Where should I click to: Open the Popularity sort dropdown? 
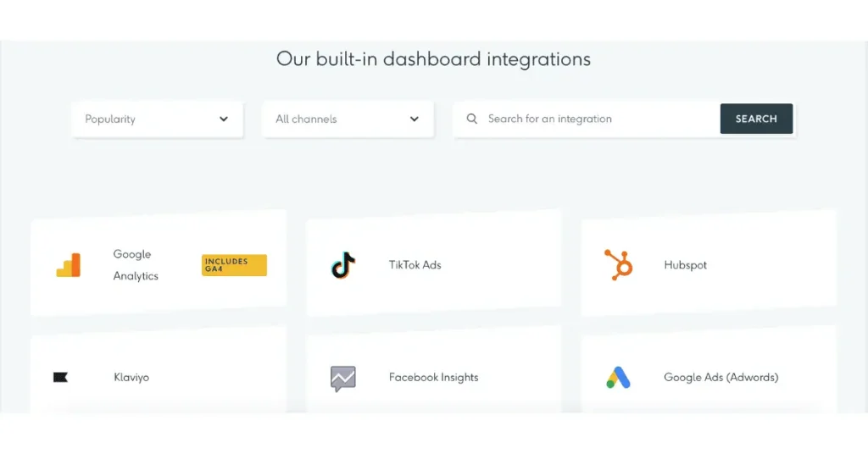tap(157, 119)
